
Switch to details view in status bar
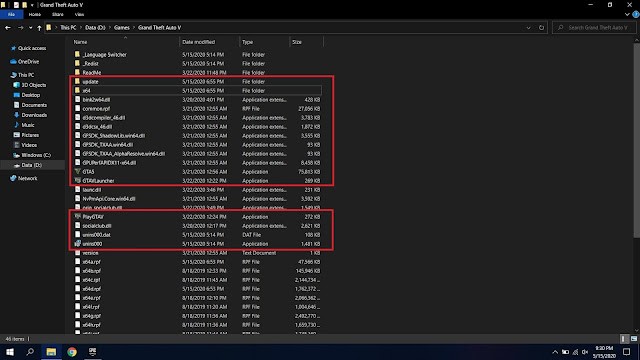[623, 339]
